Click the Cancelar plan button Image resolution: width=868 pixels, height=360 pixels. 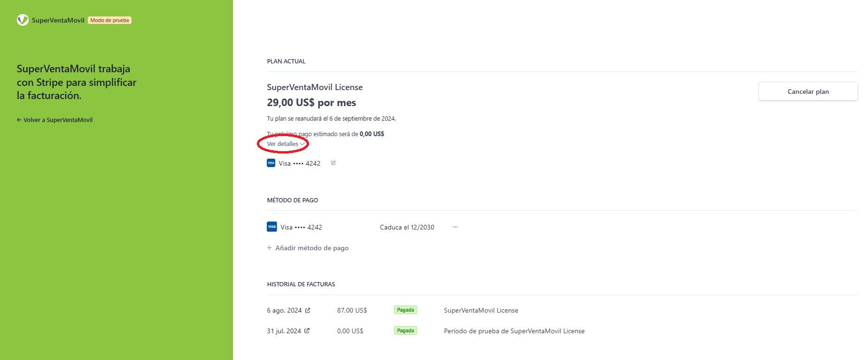[808, 92]
